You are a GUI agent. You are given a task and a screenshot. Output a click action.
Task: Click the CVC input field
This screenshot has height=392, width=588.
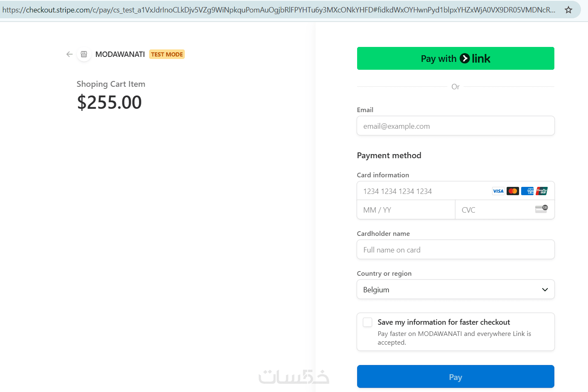(494, 210)
